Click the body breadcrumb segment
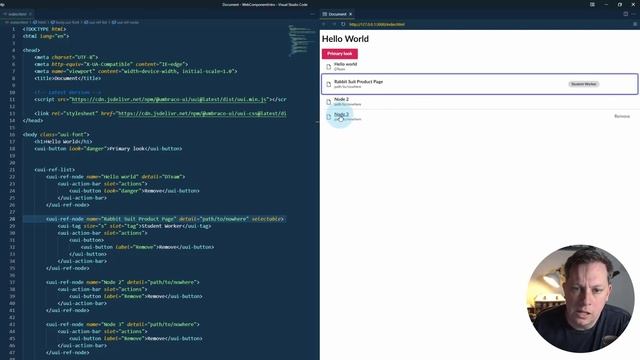 (65, 22)
